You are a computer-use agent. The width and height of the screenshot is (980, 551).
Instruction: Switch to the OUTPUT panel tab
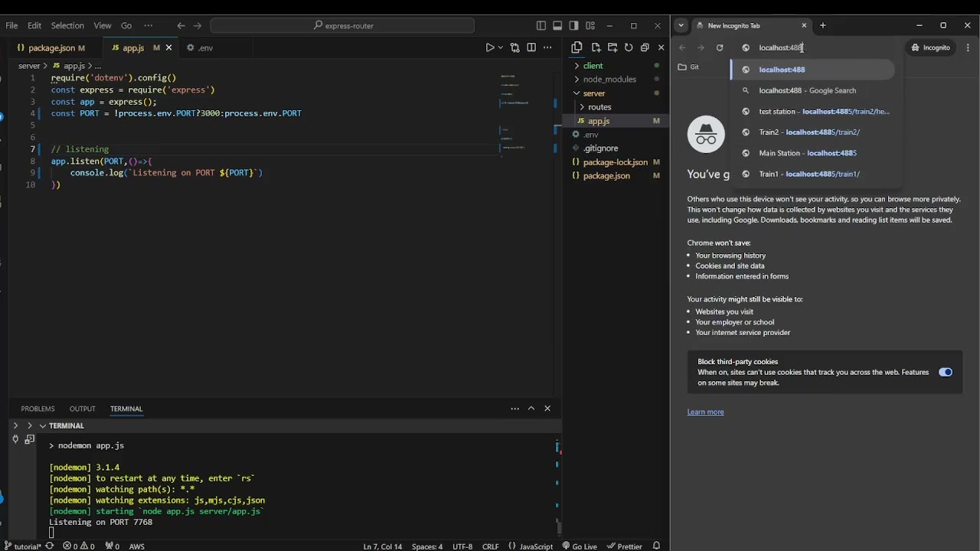(83, 409)
